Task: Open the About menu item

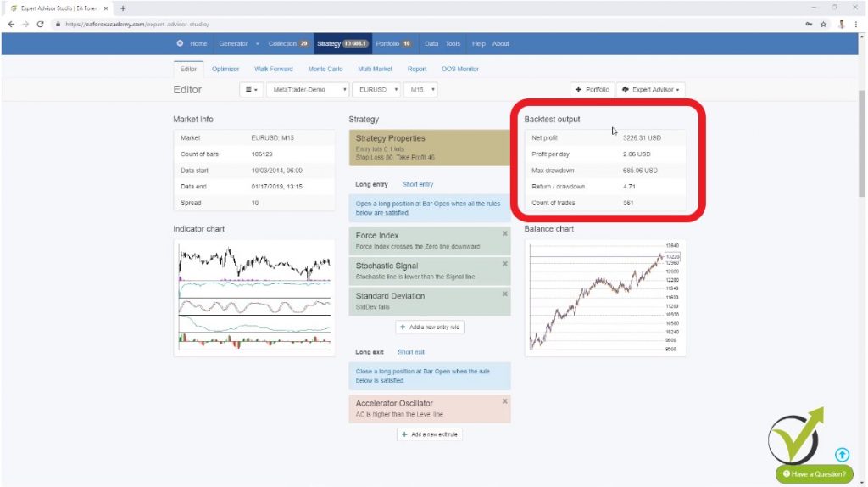Action: (x=500, y=43)
